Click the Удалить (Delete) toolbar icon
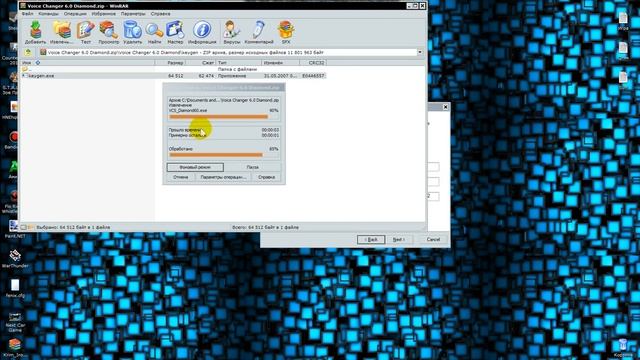 tap(132, 32)
